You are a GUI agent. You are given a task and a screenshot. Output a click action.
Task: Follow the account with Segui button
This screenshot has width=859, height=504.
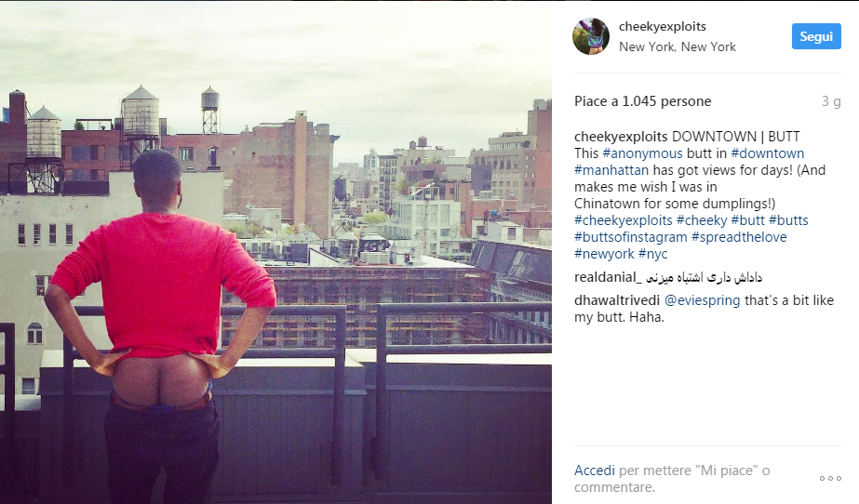[x=815, y=36]
